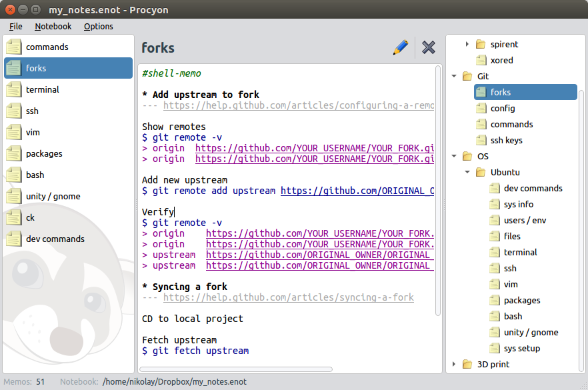Click the memo vertical scrollbar
588x390 pixels.
coord(437,191)
